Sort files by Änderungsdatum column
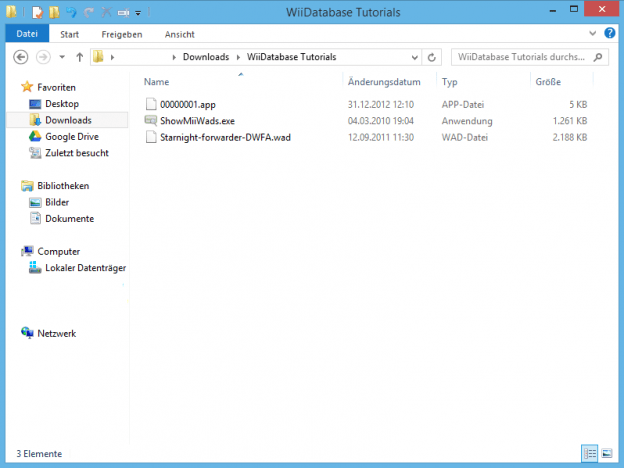Viewport: 624px width, 468px height. pos(384,82)
